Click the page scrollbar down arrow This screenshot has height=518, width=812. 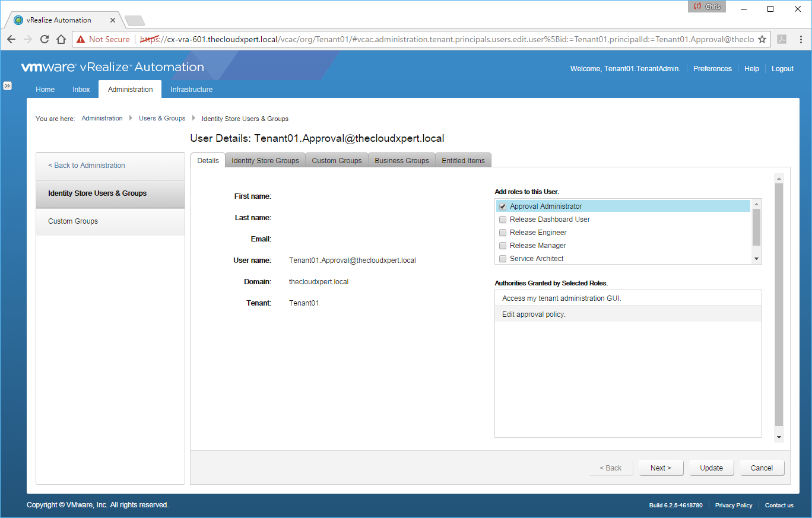tap(779, 437)
